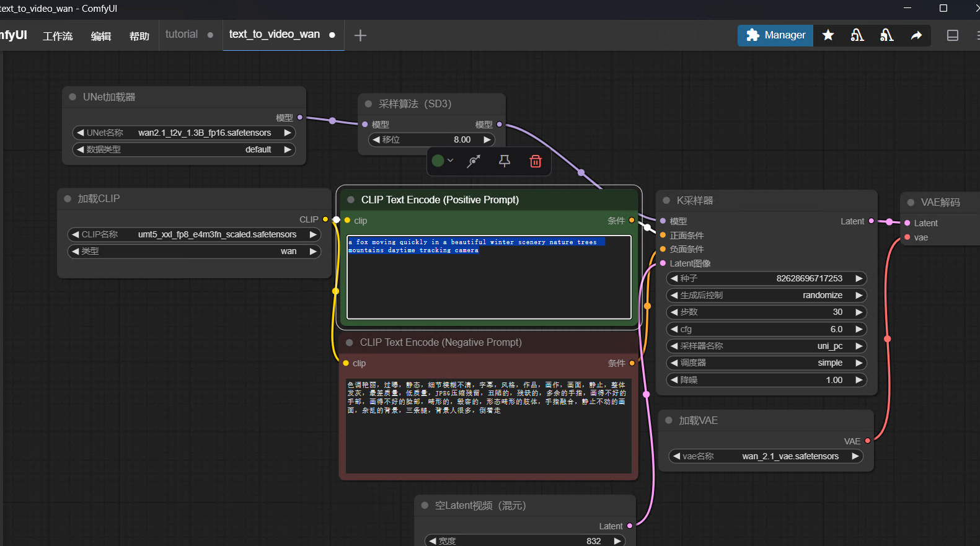Increase 步数 steps with right arrow

[859, 312]
